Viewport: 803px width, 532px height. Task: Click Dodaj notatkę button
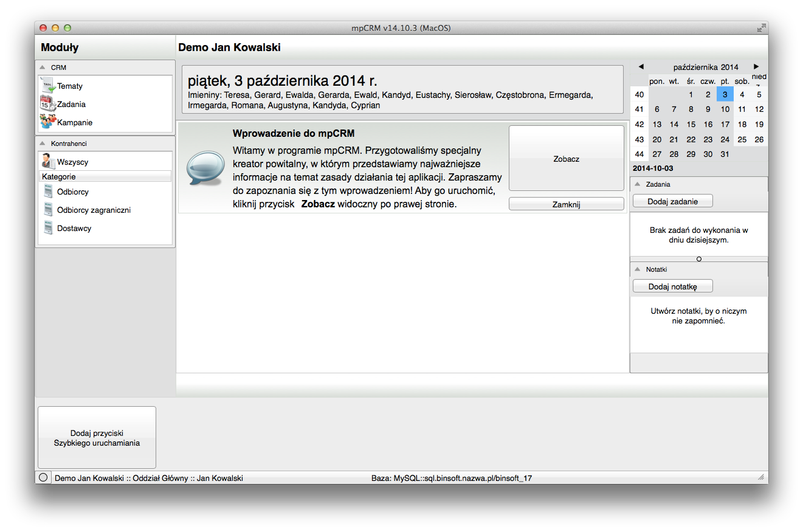[672, 286]
